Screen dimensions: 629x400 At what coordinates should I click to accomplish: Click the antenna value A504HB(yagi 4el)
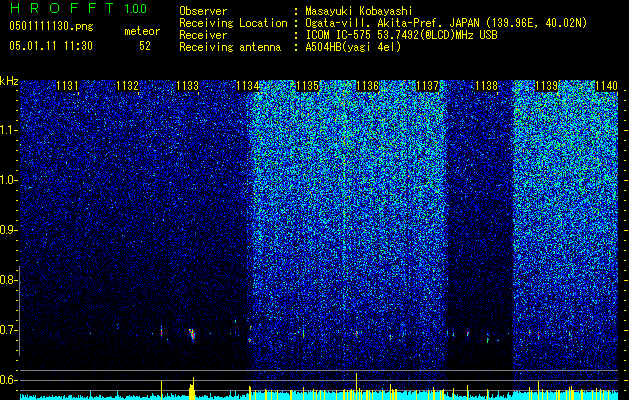(x=353, y=47)
